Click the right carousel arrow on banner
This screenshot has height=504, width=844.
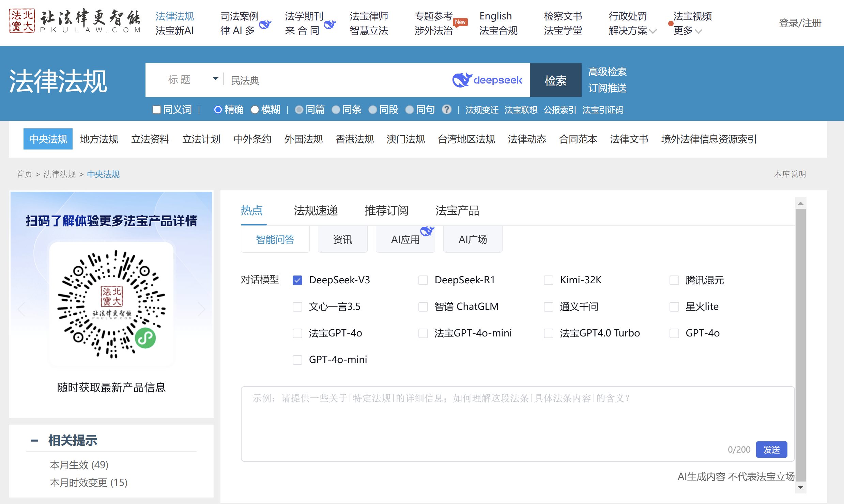201,309
